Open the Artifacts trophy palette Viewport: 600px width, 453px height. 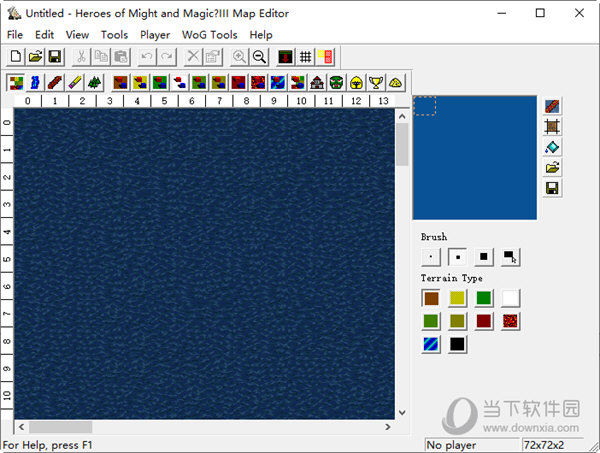(376, 82)
